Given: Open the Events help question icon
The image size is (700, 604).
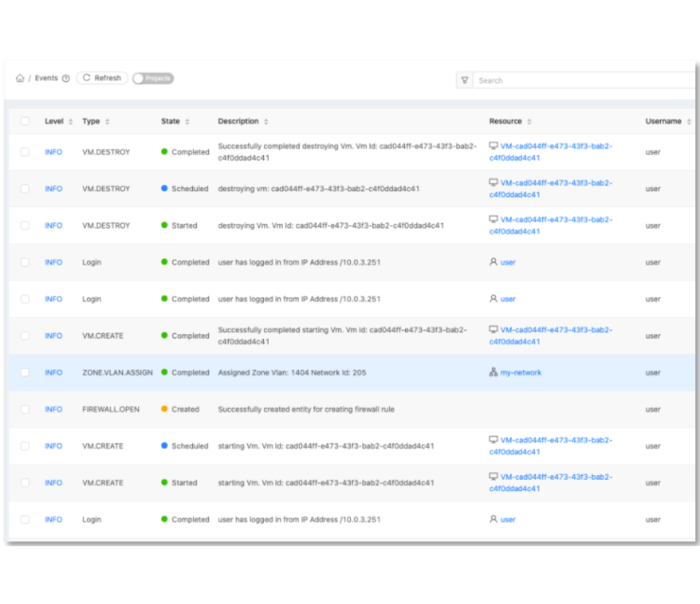Looking at the screenshot, I should 66,78.
